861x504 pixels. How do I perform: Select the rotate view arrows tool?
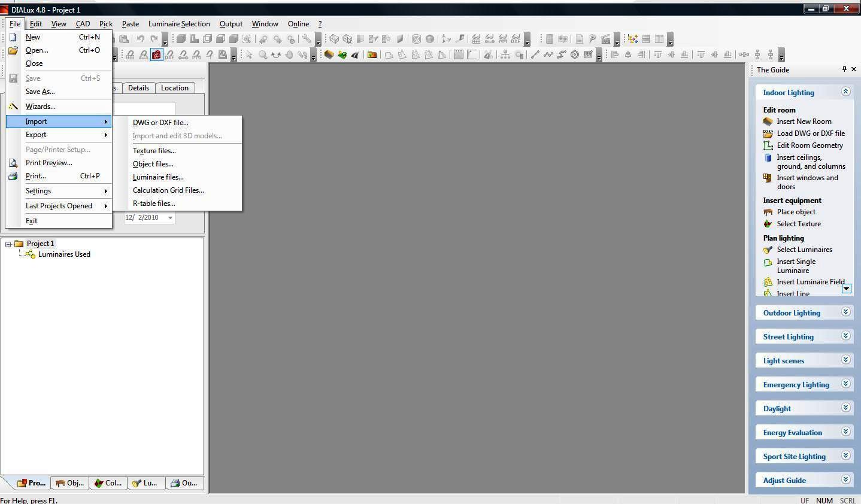tap(276, 54)
